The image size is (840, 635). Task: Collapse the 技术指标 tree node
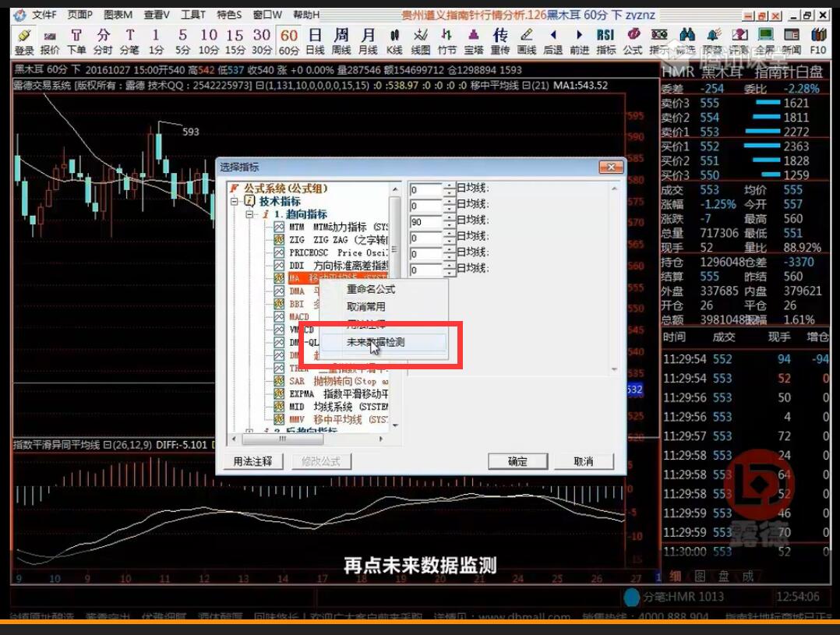(235, 202)
